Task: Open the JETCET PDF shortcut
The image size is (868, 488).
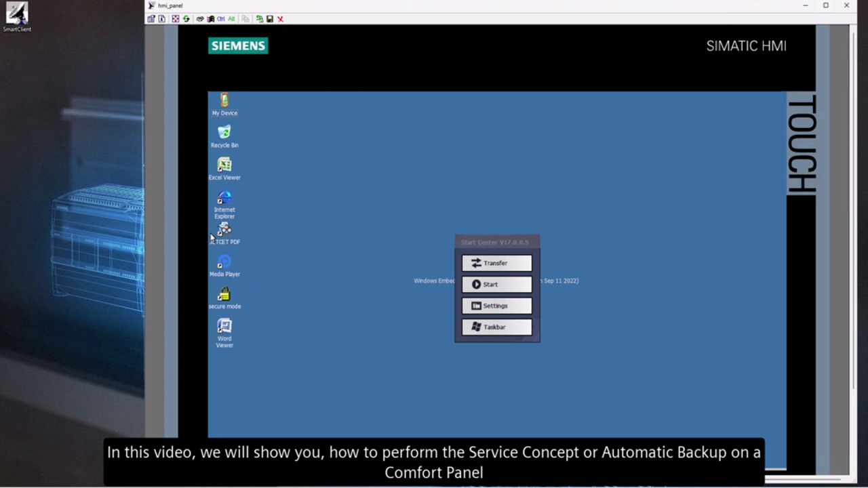Action: tap(224, 230)
